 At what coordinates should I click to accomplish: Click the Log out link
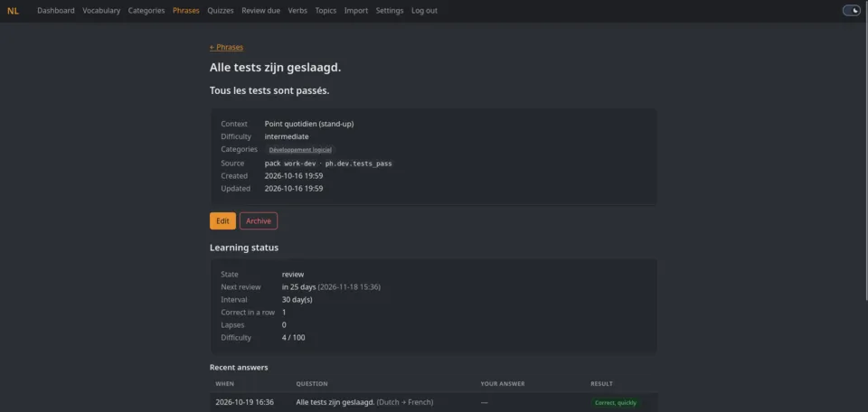click(x=424, y=11)
